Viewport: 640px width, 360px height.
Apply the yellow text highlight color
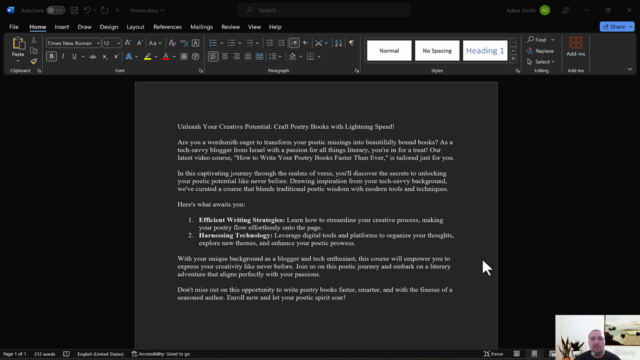(x=148, y=56)
